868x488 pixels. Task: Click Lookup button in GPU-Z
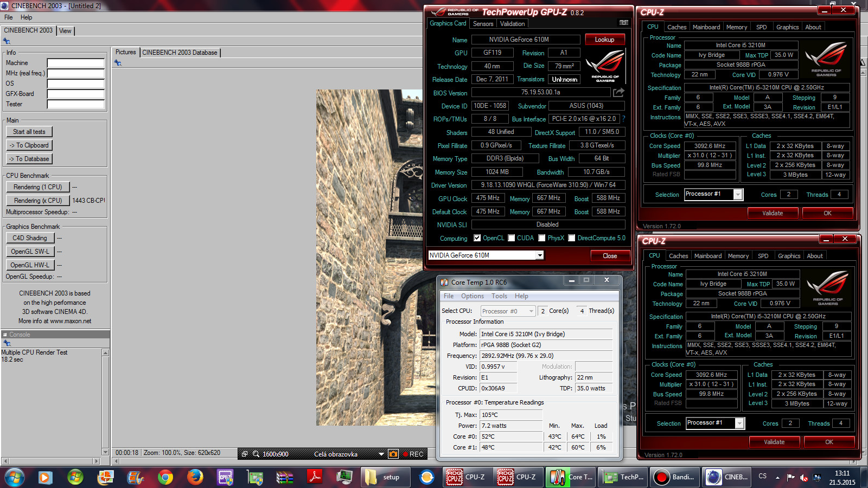click(x=604, y=40)
